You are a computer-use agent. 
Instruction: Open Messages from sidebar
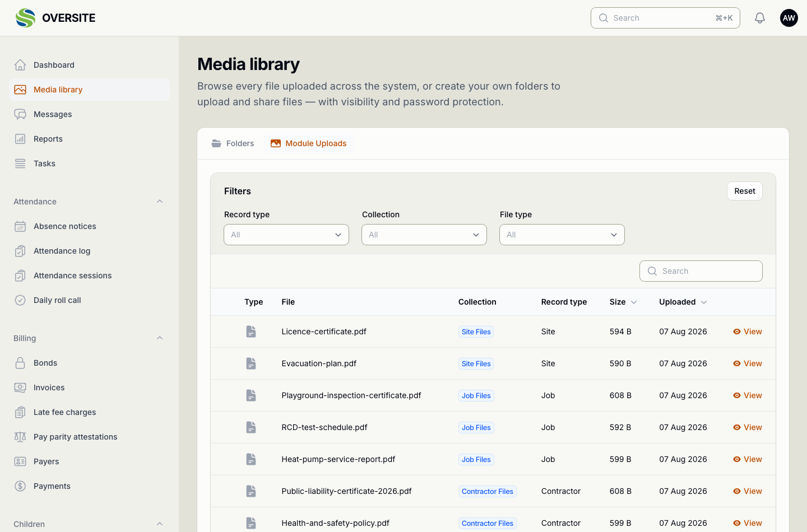click(x=89, y=114)
